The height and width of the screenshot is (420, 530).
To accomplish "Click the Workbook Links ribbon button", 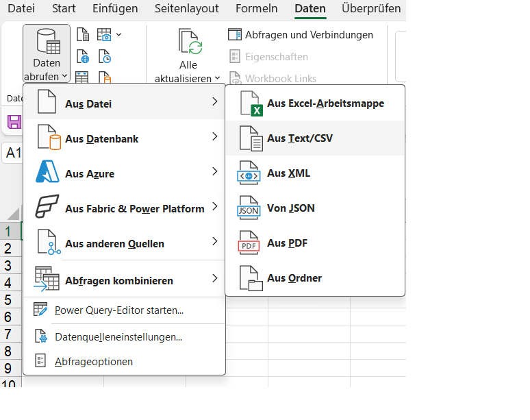I will tap(273, 79).
